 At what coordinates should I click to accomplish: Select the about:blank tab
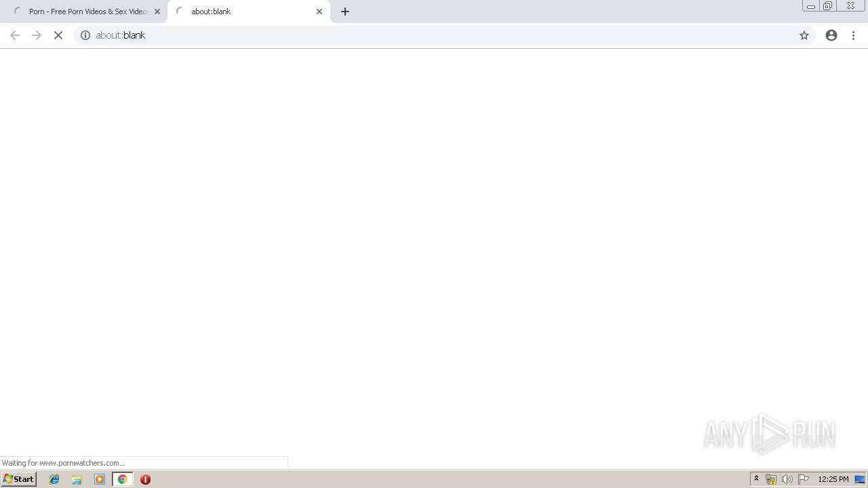pyautogui.click(x=248, y=12)
